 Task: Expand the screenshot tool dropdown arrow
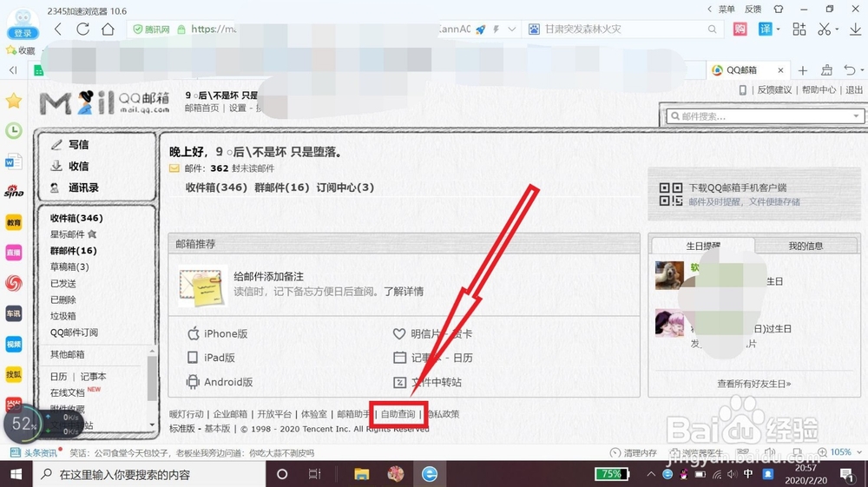(837, 30)
